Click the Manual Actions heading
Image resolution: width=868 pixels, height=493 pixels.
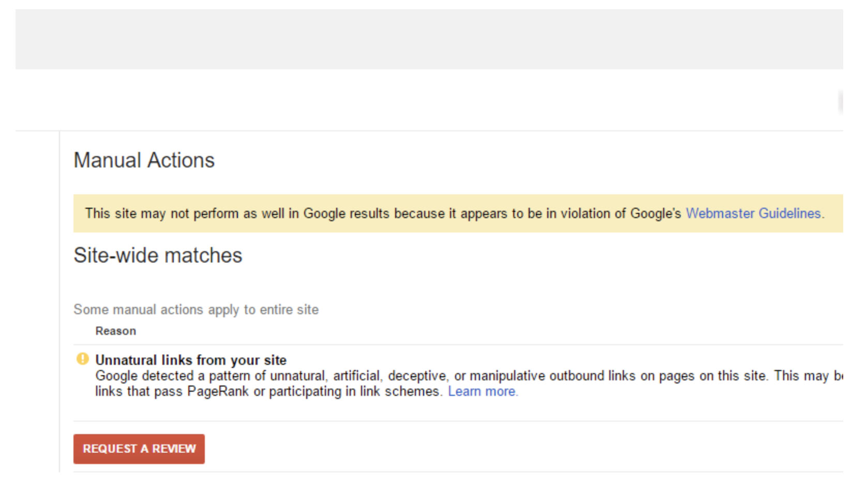click(144, 160)
